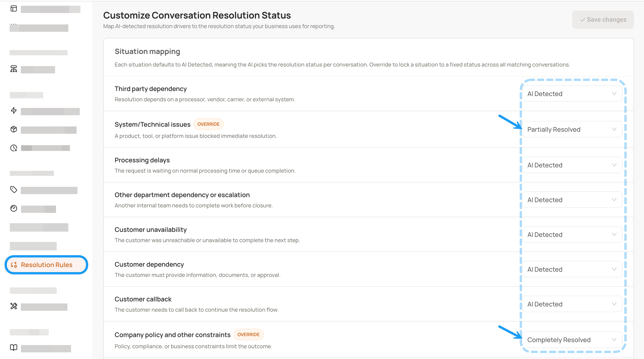Click the Situation mapping heading
The width and height of the screenshot is (644, 359).
coord(147,51)
